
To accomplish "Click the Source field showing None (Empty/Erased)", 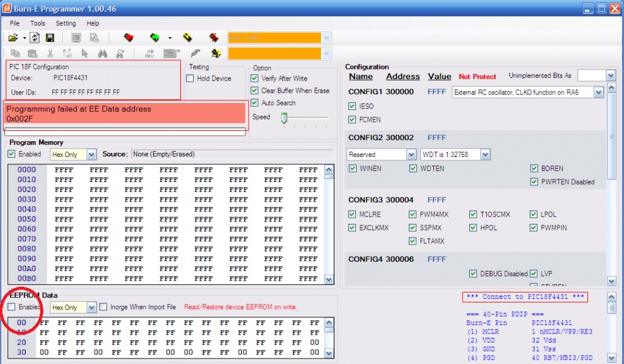I will tap(233, 154).
